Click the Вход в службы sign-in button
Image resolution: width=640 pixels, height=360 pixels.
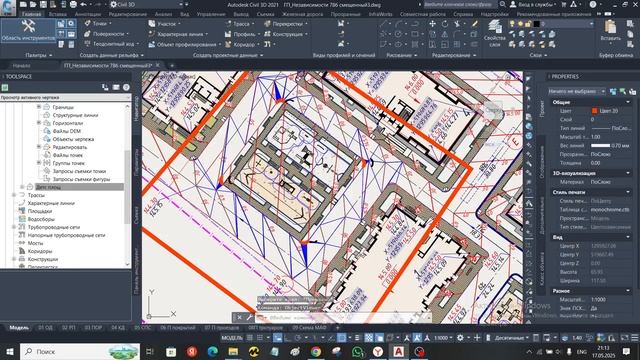click(x=532, y=4)
